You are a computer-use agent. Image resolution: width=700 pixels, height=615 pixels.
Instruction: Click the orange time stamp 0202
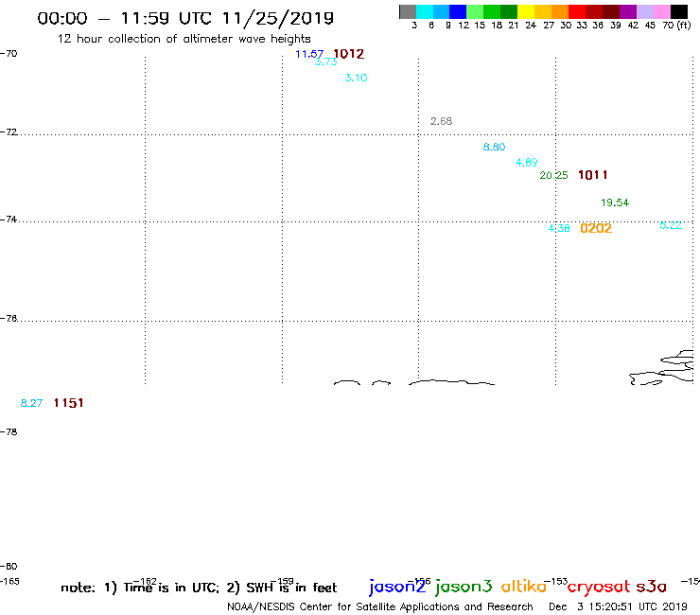coord(596,228)
